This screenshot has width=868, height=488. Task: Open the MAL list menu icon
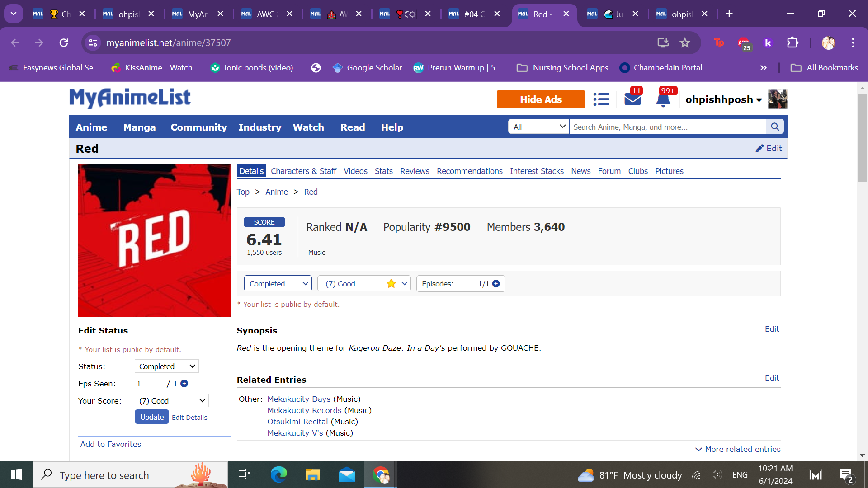601,99
